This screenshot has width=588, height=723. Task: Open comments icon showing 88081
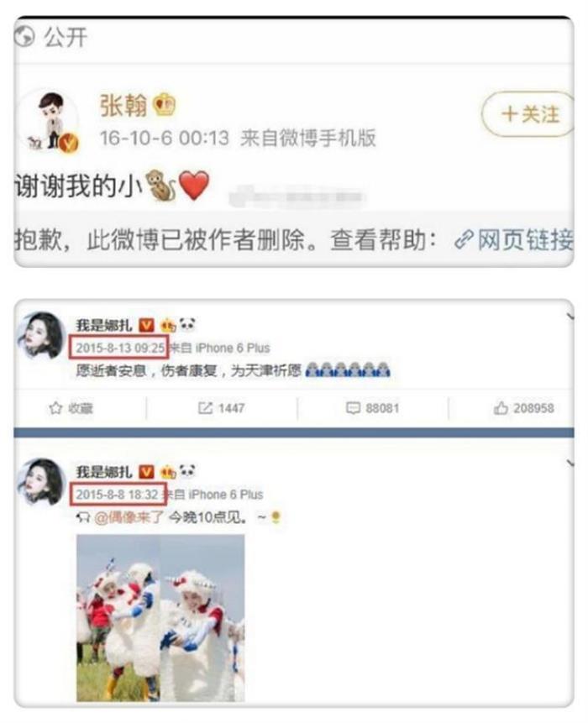[353, 408]
